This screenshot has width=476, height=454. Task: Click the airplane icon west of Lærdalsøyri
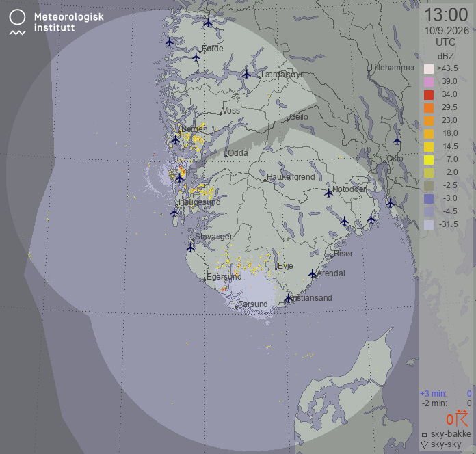pyautogui.click(x=246, y=74)
